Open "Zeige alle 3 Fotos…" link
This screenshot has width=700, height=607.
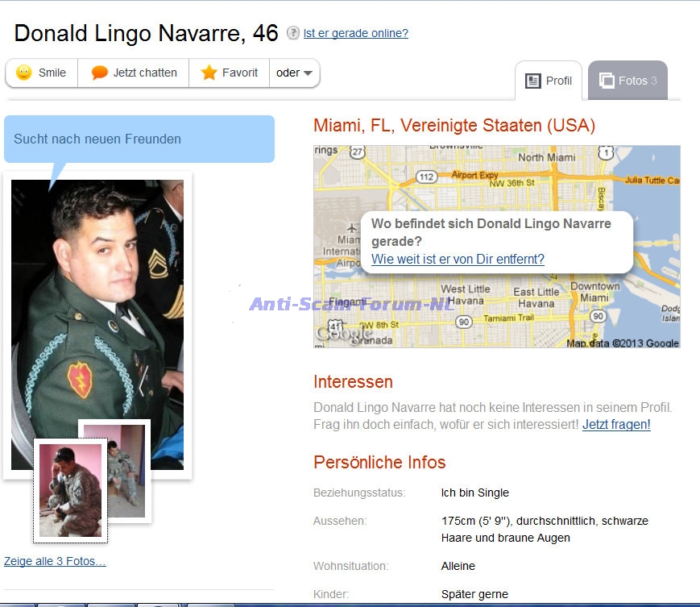click(55, 561)
